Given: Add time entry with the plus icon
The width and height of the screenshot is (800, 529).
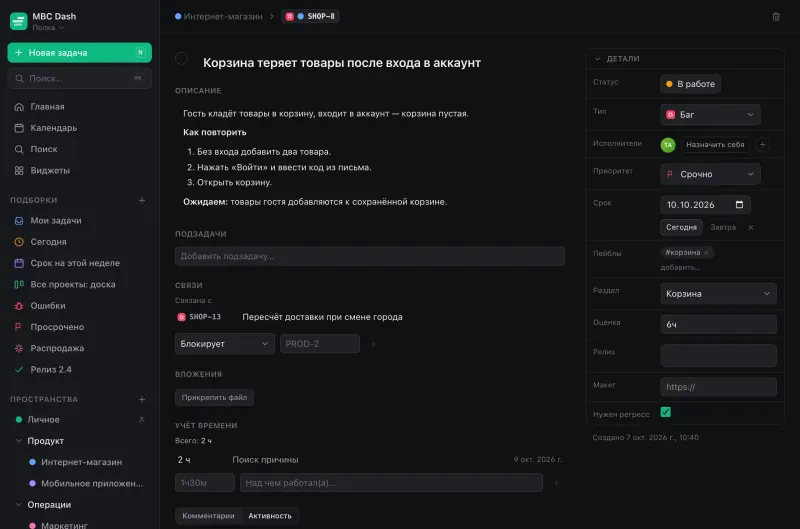Looking at the screenshot, I should click(556, 483).
